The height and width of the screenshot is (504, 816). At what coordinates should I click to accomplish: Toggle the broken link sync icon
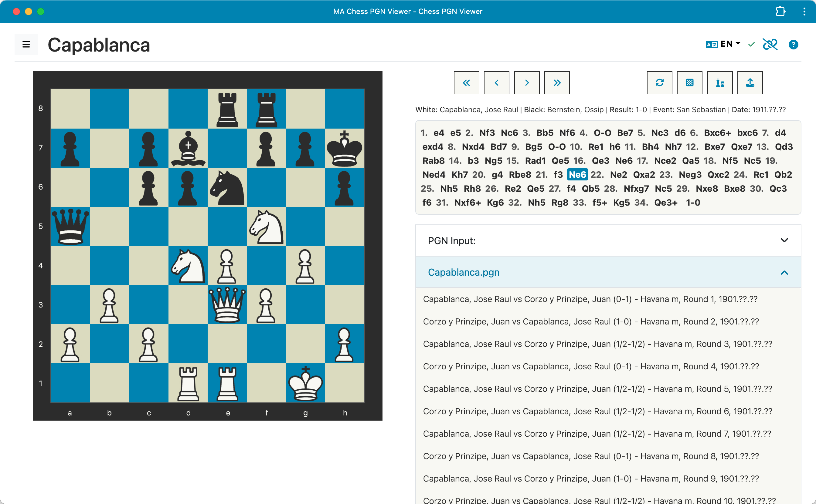pyautogui.click(x=770, y=44)
